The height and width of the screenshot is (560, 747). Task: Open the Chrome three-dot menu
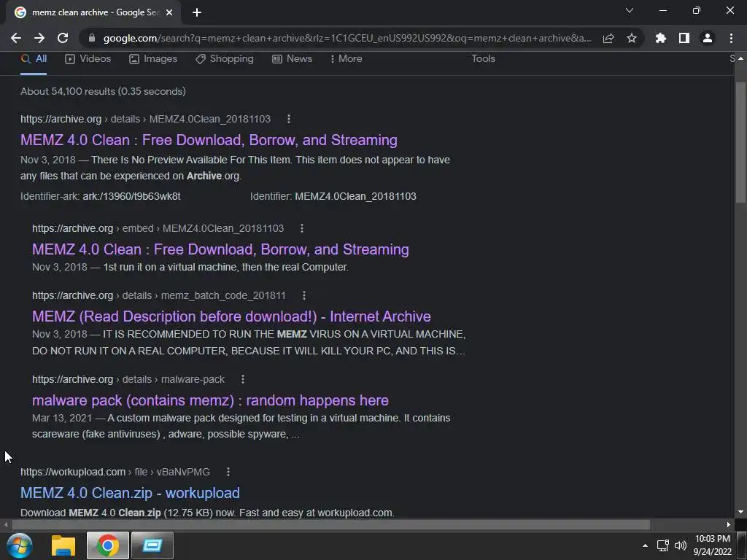pyautogui.click(x=731, y=38)
